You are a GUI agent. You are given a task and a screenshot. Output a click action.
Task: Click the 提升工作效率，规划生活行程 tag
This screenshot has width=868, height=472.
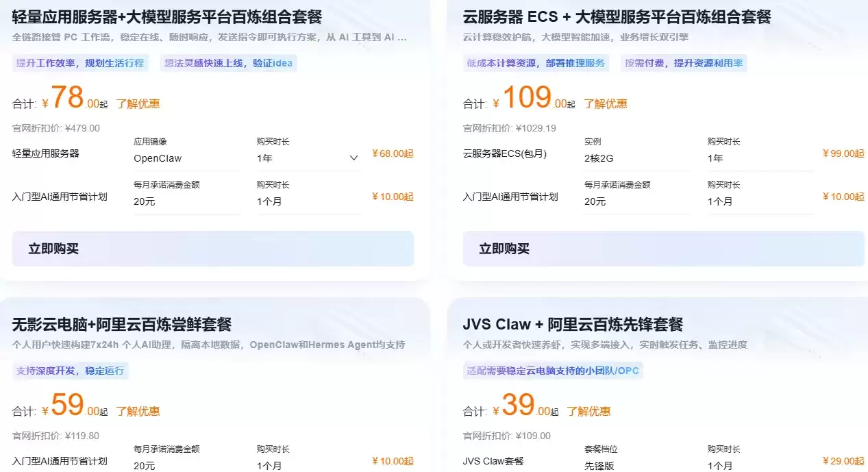click(x=80, y=63)
